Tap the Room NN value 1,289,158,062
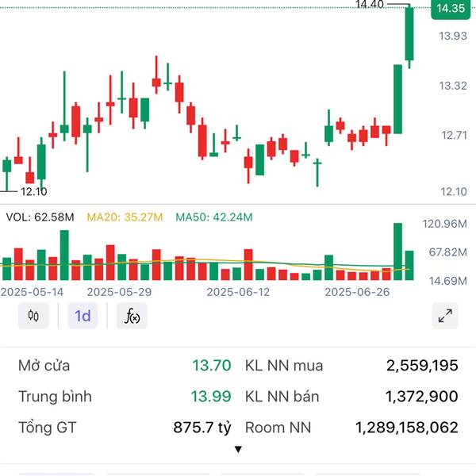This screenshot has height=476, width=476. pyautogui.click(x=407, y=428)
